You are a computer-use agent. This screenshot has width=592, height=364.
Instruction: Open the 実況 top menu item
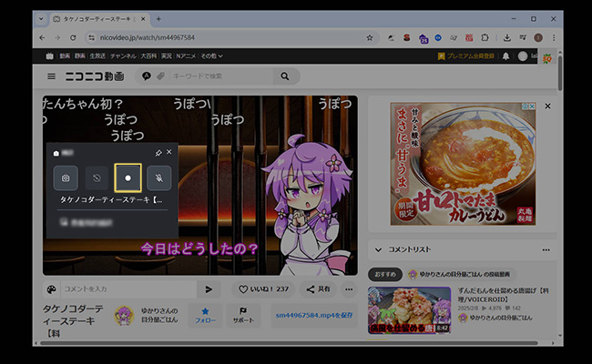[166, 56]
